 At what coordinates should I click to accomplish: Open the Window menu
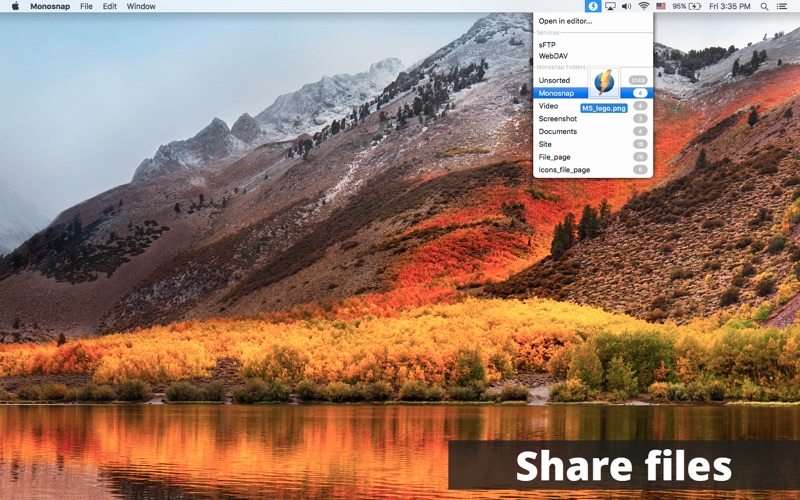pos(141,6)
